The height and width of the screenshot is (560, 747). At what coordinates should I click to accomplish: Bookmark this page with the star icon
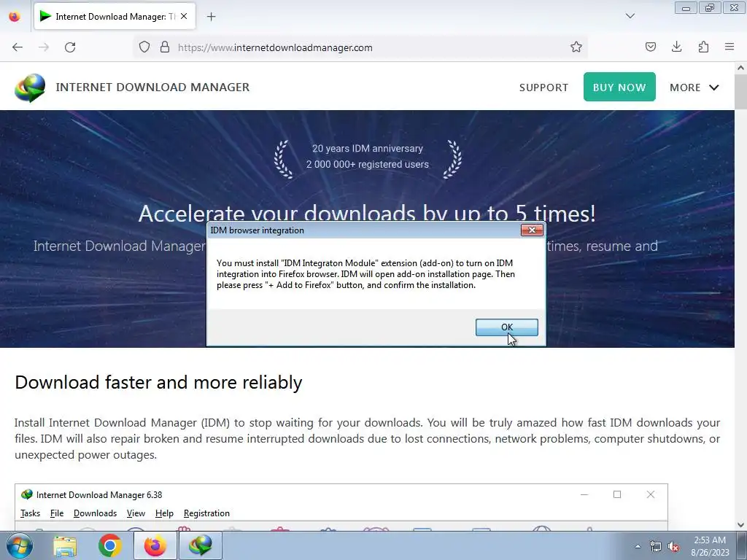click(x=576, y=47)
